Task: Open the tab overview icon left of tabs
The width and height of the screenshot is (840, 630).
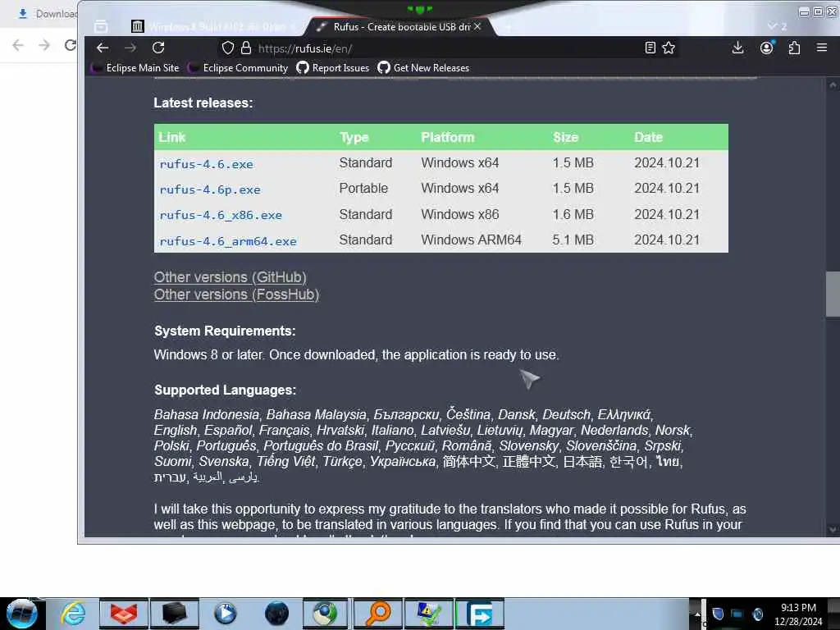Action: click(x=101, y=26)
